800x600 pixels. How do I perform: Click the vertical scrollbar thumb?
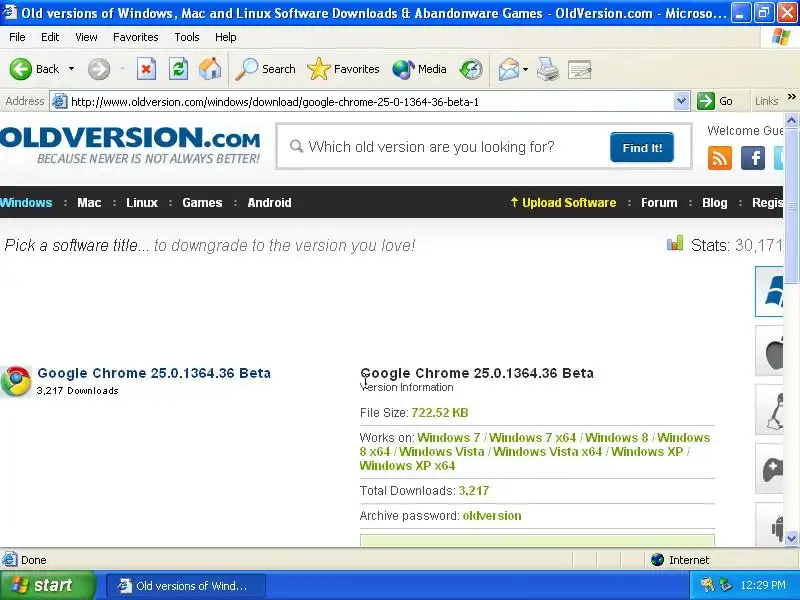(791, 205)
